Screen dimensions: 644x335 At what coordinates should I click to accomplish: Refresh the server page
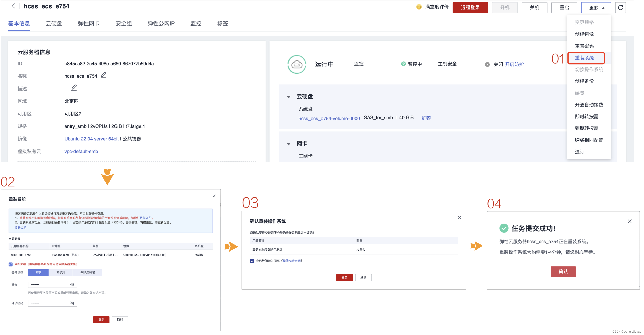point(620,7)
